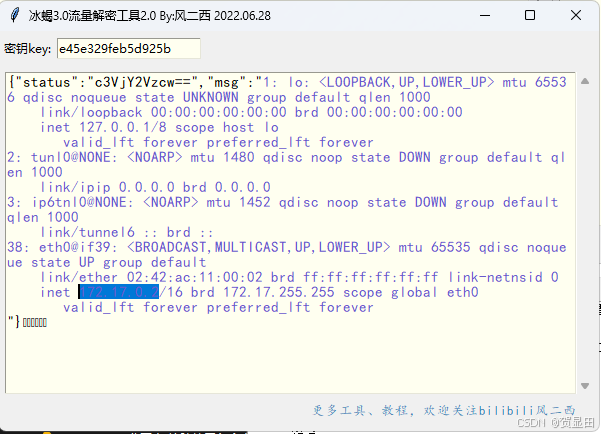Image resolution: width=601 pixels, height=434 pixels.
Task: Minimize the decryption tool window
Action: pyautogui.click(x=485, y=15)
